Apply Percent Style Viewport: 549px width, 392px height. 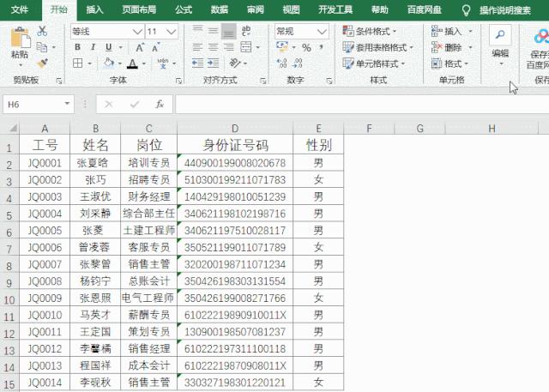click(306, 47)
